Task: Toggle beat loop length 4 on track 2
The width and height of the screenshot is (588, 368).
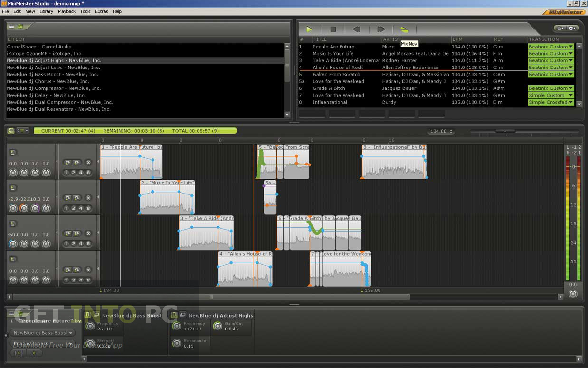Action: click(x=81, y=208)
